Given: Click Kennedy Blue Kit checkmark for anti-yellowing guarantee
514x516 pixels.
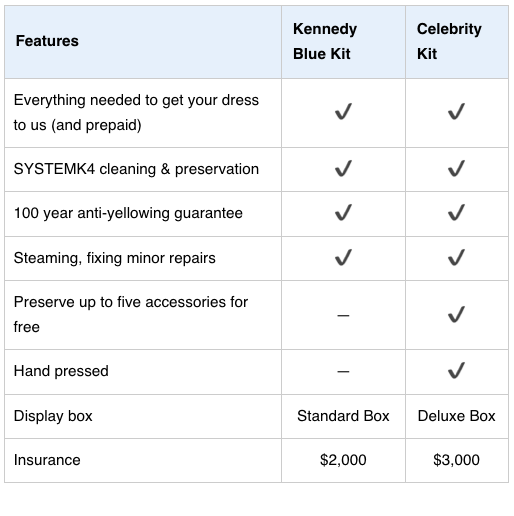Looking at the screenshot, I should pos(343,213).
